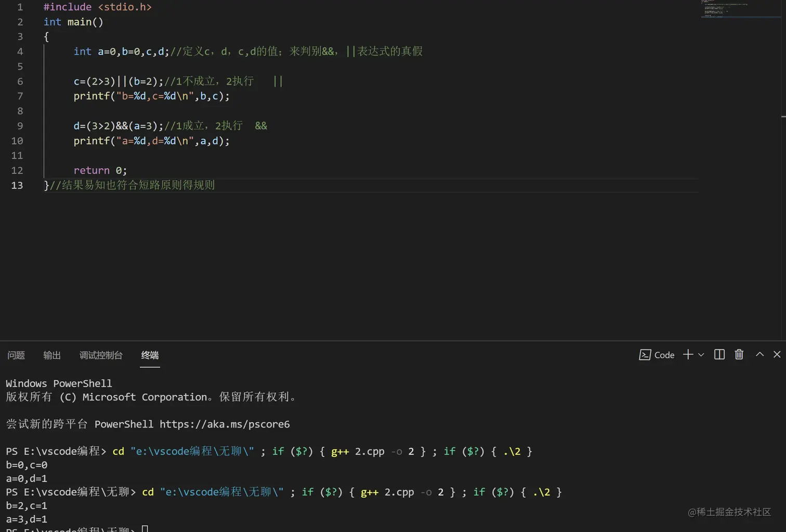Click the return 0; statement
This screenshot has height=532, width=786.
tap(100, 170)
